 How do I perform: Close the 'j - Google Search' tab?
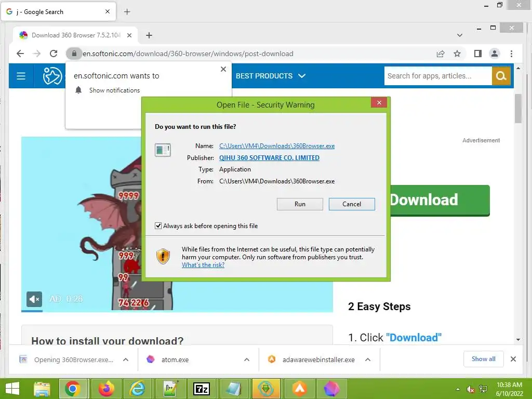[108, 11]
